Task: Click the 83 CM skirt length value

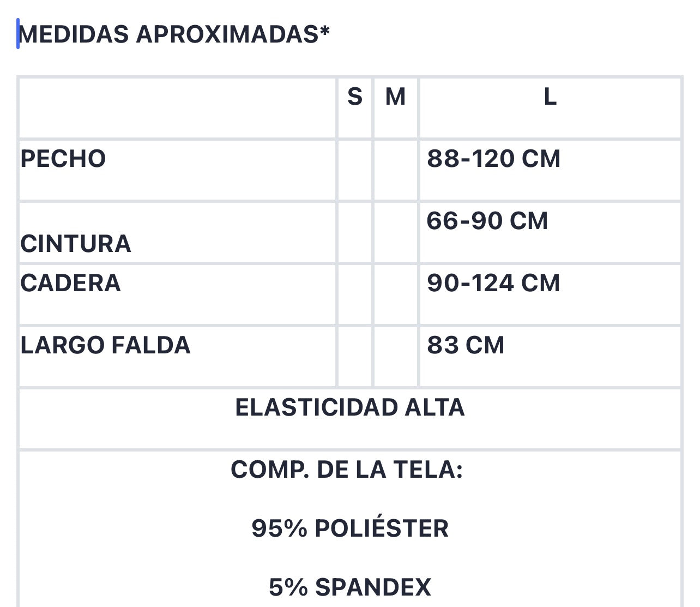Action: point(466,345)
